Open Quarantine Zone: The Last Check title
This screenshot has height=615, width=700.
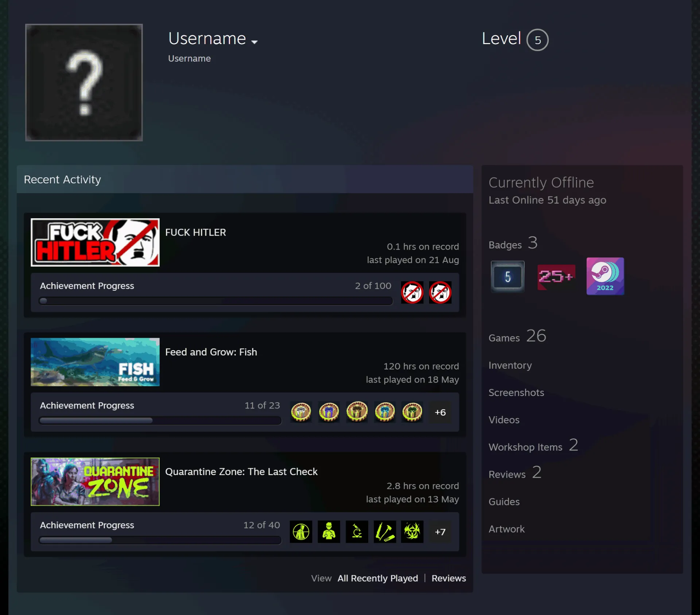coord(241,471)
